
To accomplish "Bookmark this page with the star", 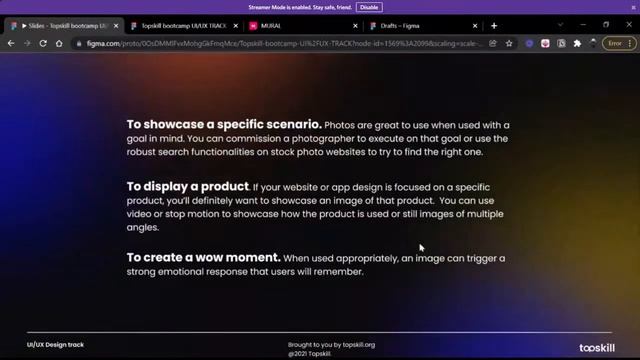I will 509,43.
